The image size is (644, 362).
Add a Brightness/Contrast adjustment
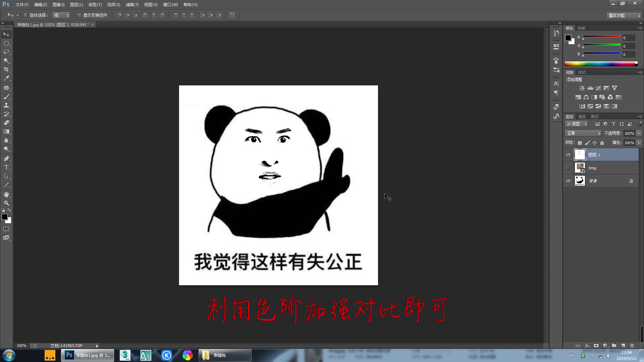(x=582, y=88)
